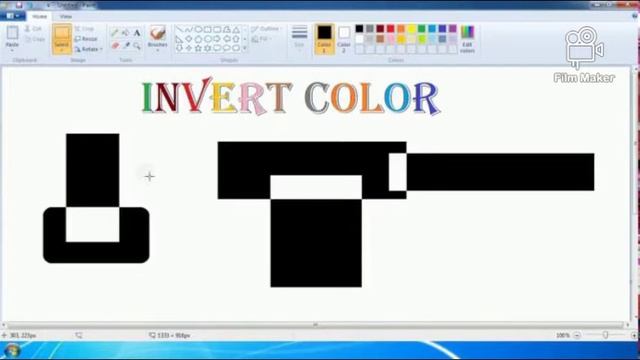Choose the Pentagon shape
This screenshot has width=640, height=360.
click(198, 39)
